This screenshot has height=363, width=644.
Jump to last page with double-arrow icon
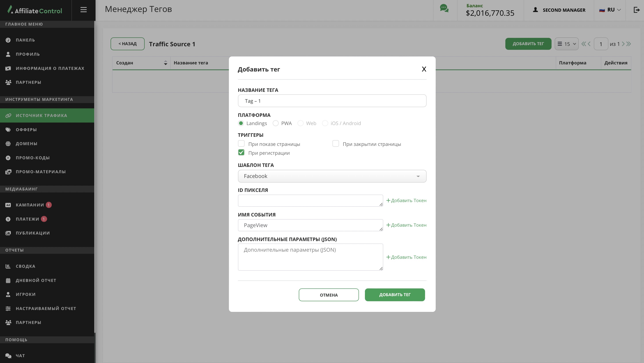point(629,44)
